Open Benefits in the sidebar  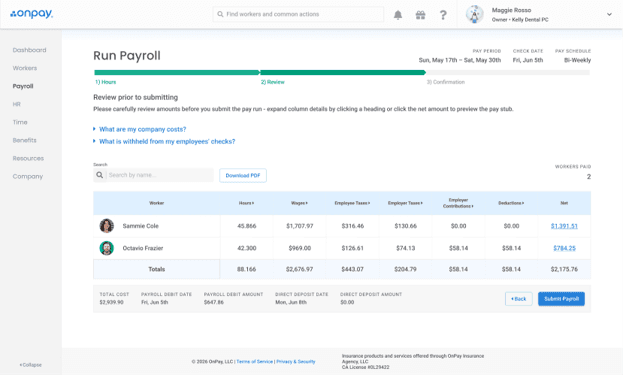[x=24, y=140]
